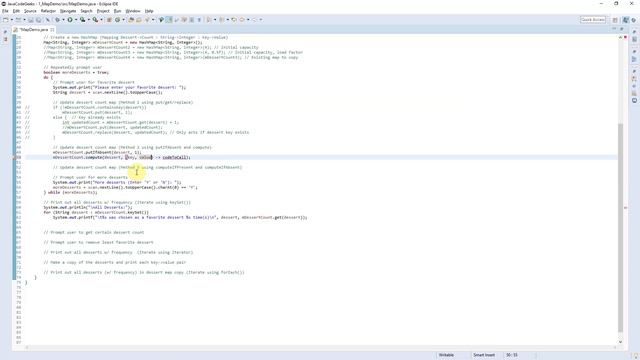Open the Source menu
The width and height of the screenshot is (640, 360).
(x=30, y=11)
